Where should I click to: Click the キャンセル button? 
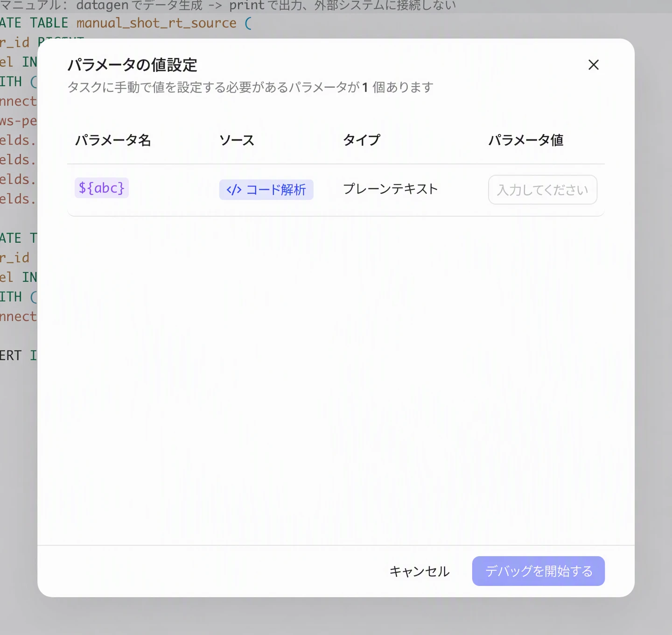pos(420,571)
